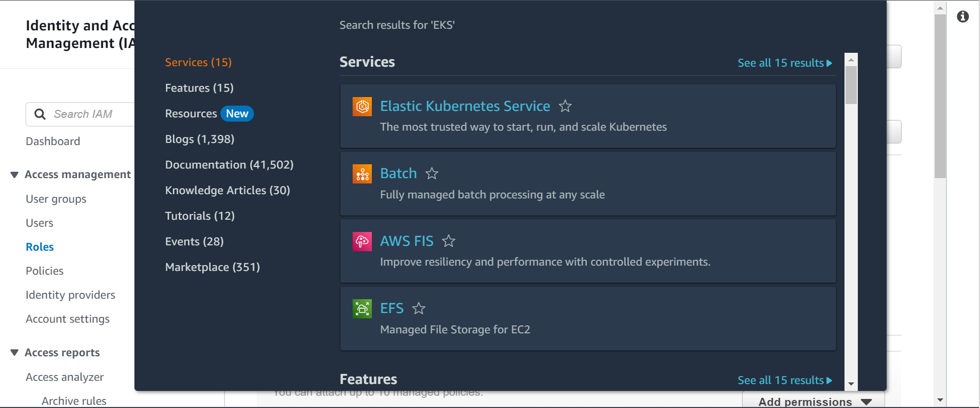This screenshot has height=408, width=980.
Task: Open Roles in the IAM sidebar
Action: (x=40, y=247)
